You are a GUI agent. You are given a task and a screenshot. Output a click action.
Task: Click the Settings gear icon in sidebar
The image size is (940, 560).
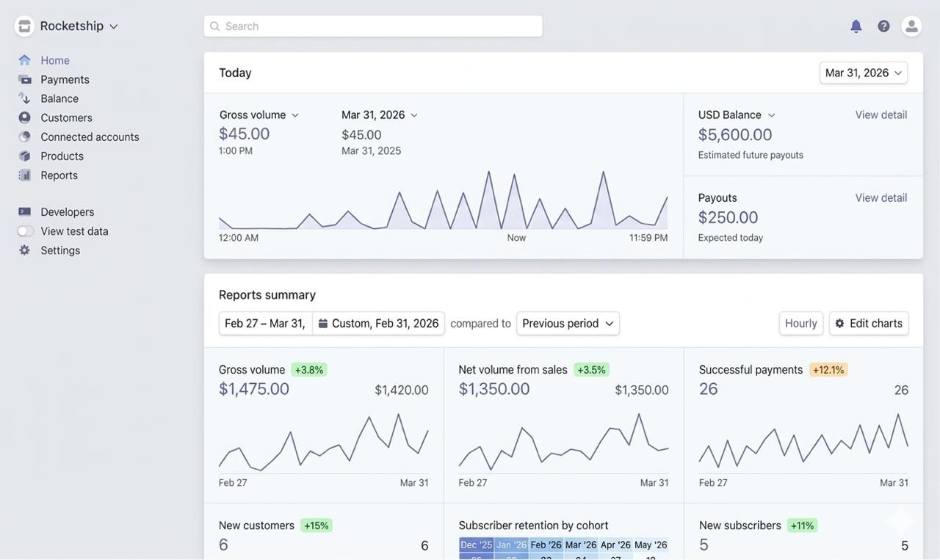coord(25,250)
